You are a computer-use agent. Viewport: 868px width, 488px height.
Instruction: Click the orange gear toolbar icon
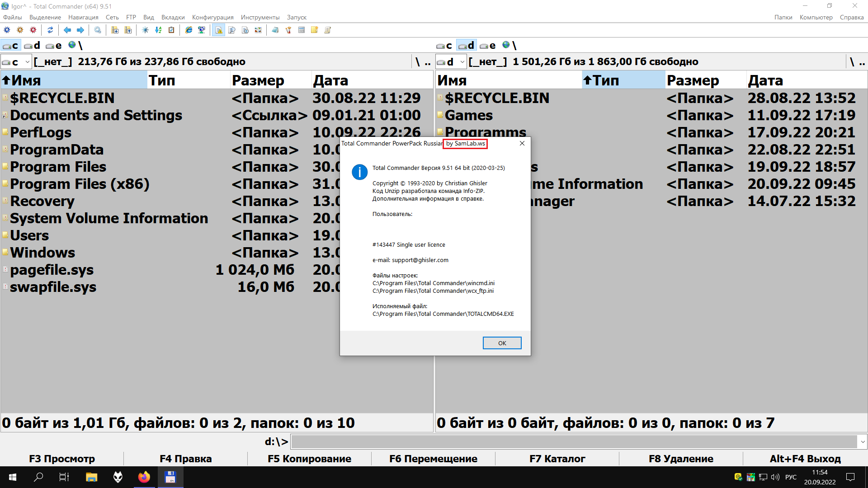point(20,30)
